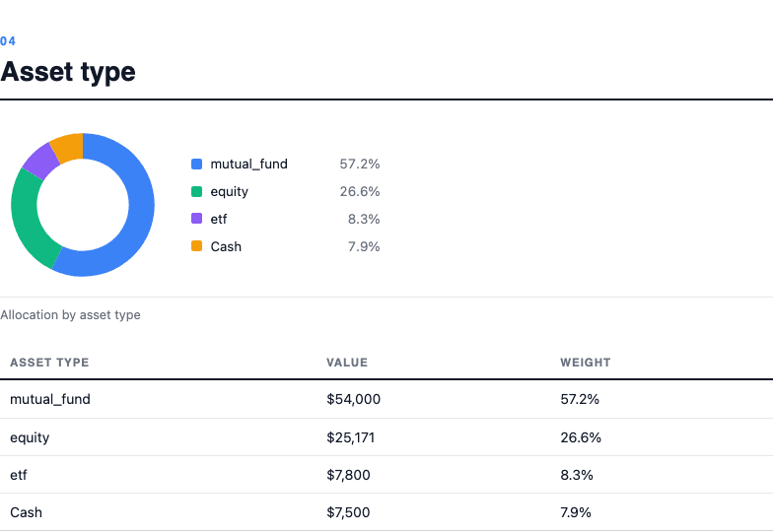Click the Asset type section heading
The width and height of the screenshot is (773, 532).
[68, 72]
